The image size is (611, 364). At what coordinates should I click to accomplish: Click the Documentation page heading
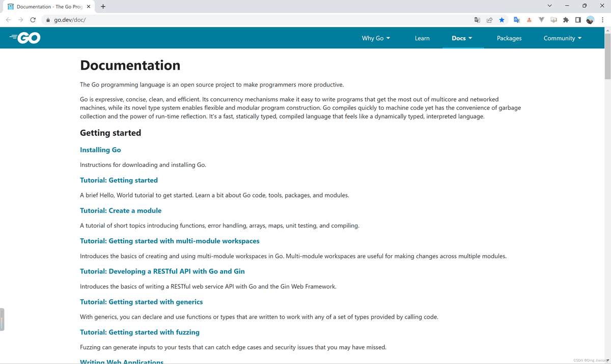coord(130,66)
